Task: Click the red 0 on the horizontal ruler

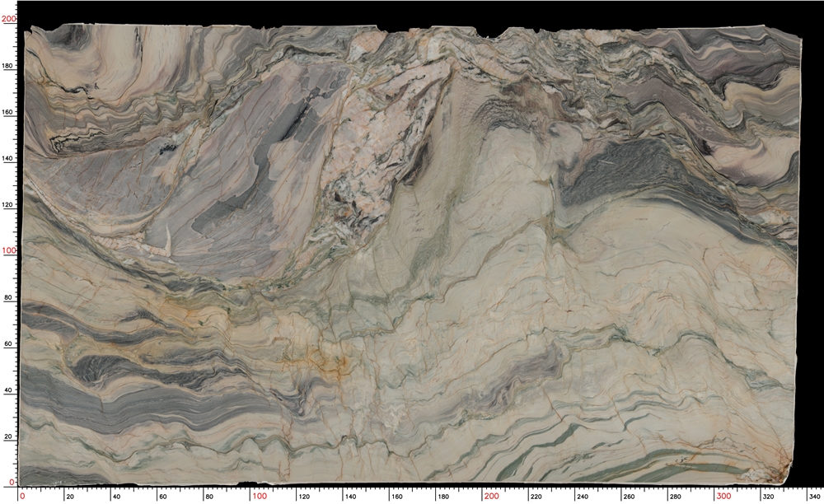Action: [x=22, y=496]
